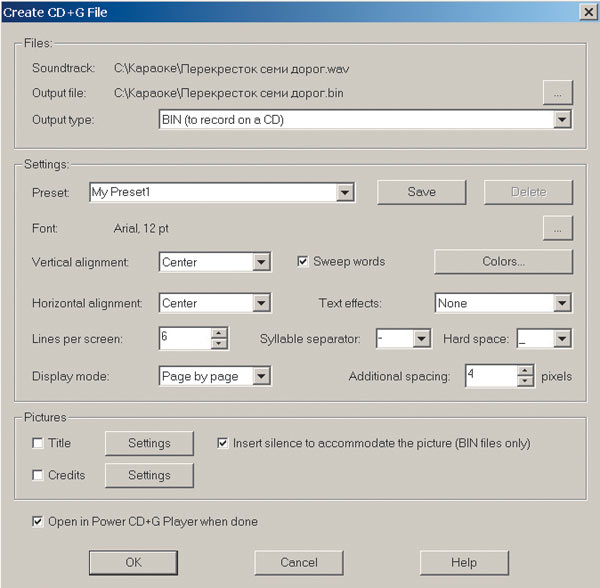The width and height of the screenshot is (600, 588).
Task: Open the Display mode dropdown
Action: (261, 377)
